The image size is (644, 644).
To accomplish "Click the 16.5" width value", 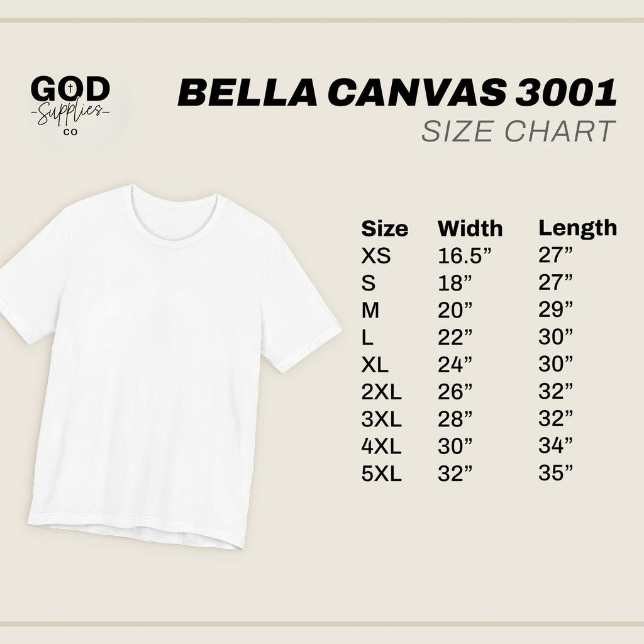I will tap(464, 256).
